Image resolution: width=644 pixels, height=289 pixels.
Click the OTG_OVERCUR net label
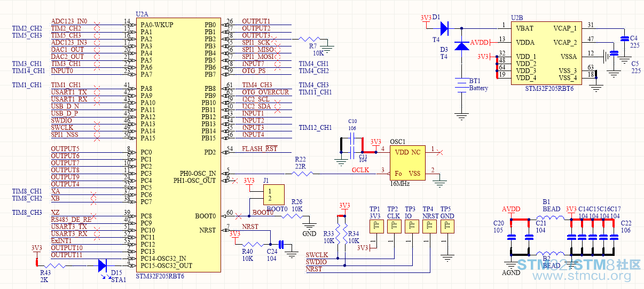click(265, 92)
